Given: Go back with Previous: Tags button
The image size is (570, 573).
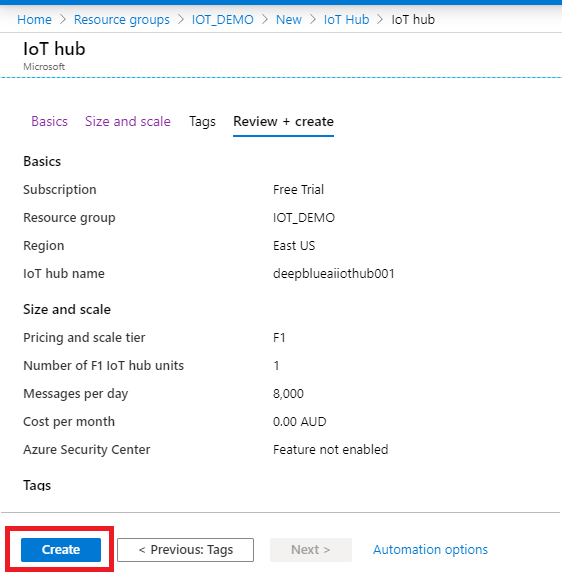Looking at the screenshot, I should point(185,549).
